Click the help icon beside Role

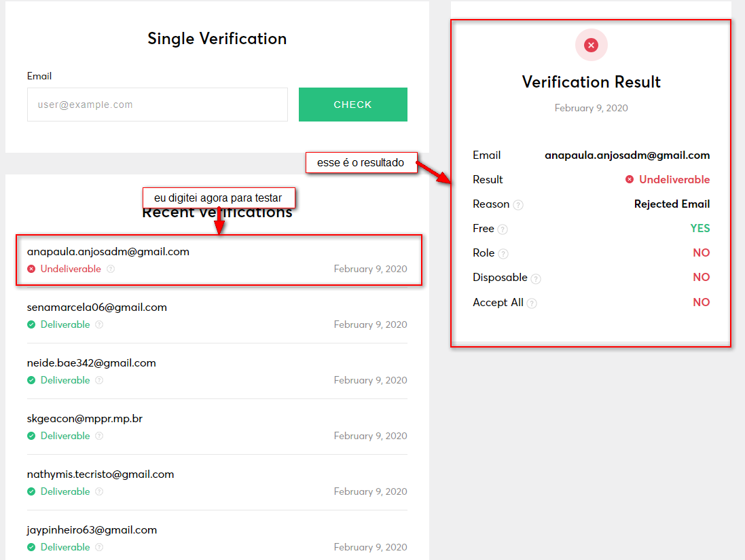(503, 254)
